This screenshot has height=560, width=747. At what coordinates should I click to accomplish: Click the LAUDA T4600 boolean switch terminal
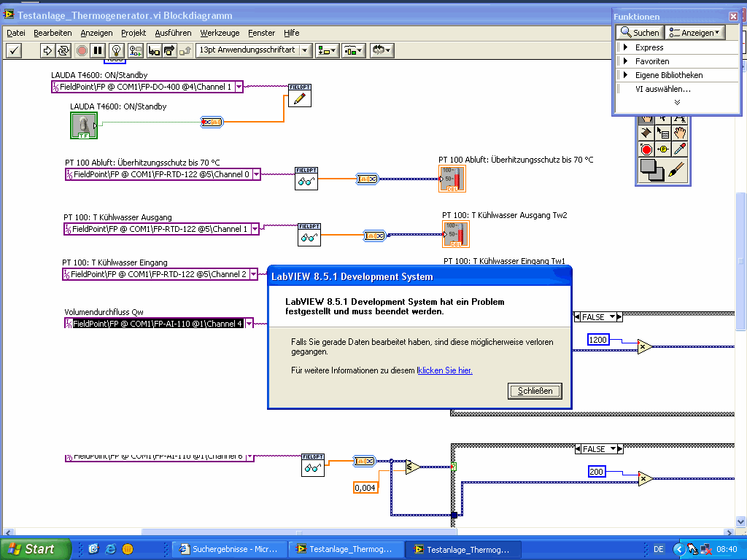tap(84, 125)
